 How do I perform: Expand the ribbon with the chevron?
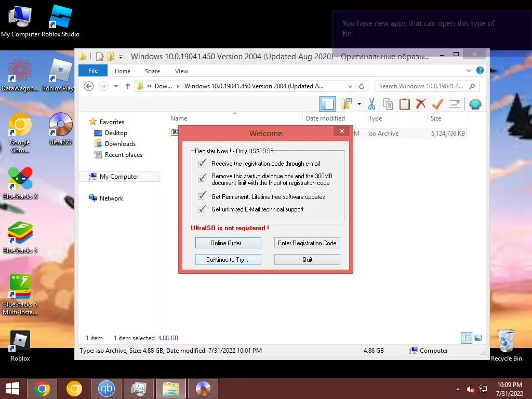click(x=469, y=71)
